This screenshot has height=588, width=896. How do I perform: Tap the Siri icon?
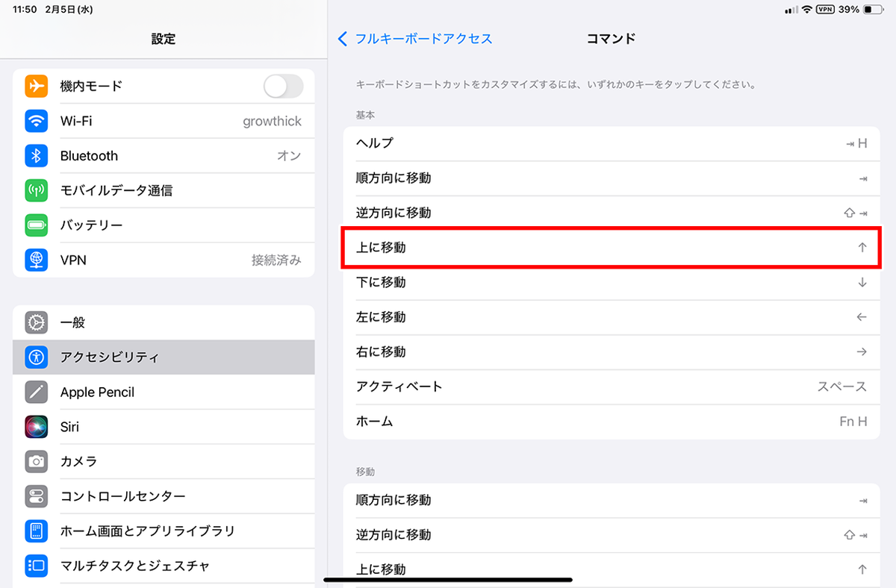pos(36,427)
